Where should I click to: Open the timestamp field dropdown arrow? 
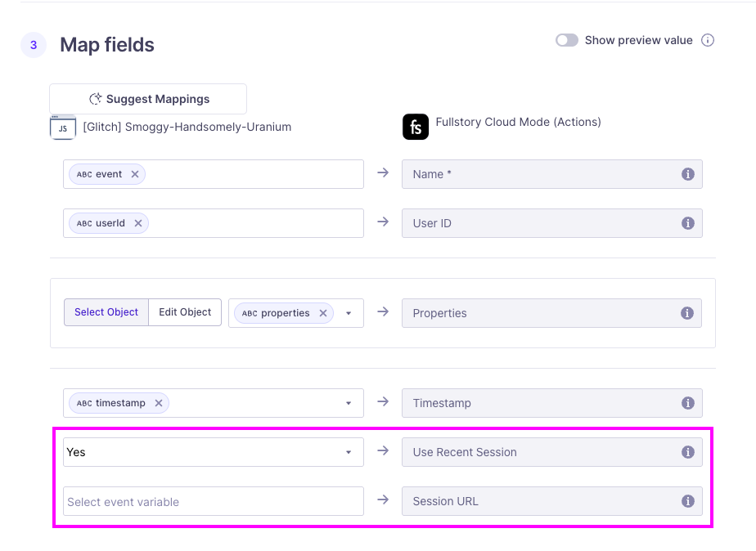point(349,403)
